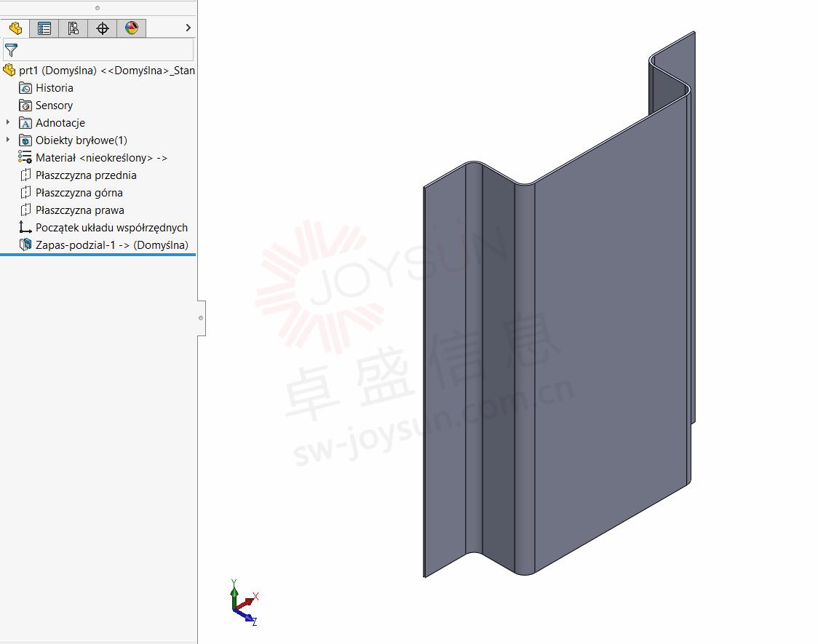
Task: Click the top panel grip dot
Action: click(98, 8)
